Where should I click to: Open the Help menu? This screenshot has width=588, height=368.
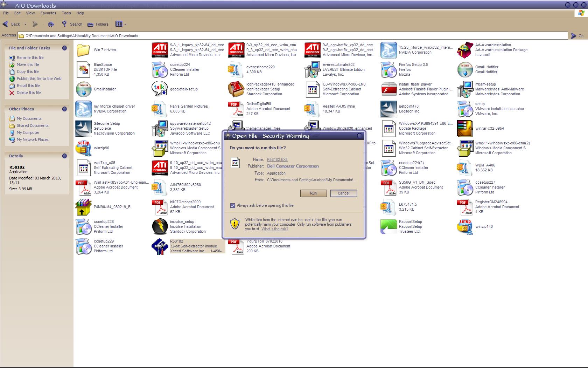[80, 13]
